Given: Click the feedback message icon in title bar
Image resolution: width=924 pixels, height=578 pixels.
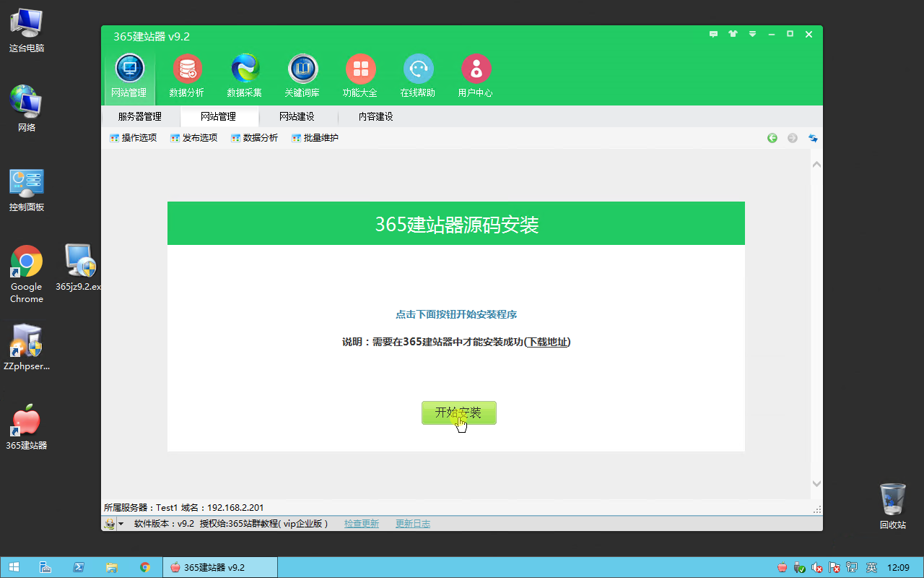Looking at the screenshot, I should (714, 34).
